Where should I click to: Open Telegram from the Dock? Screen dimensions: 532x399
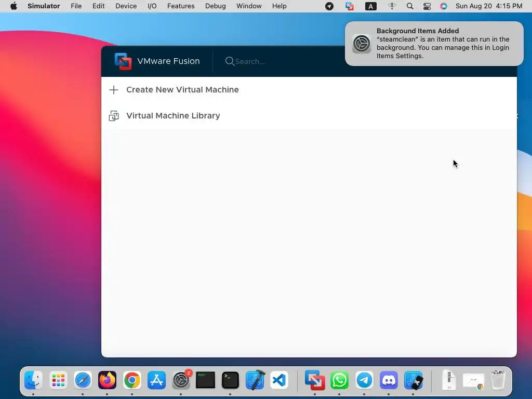coord(364,380)
